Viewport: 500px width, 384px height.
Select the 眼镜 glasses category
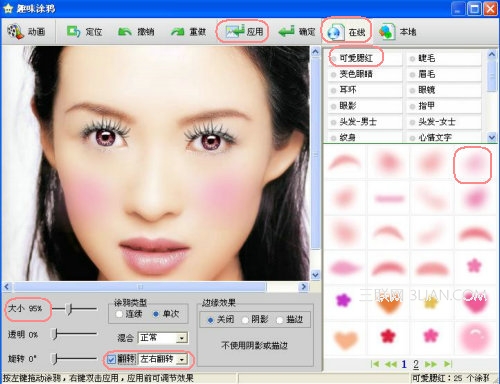point(444,90)
